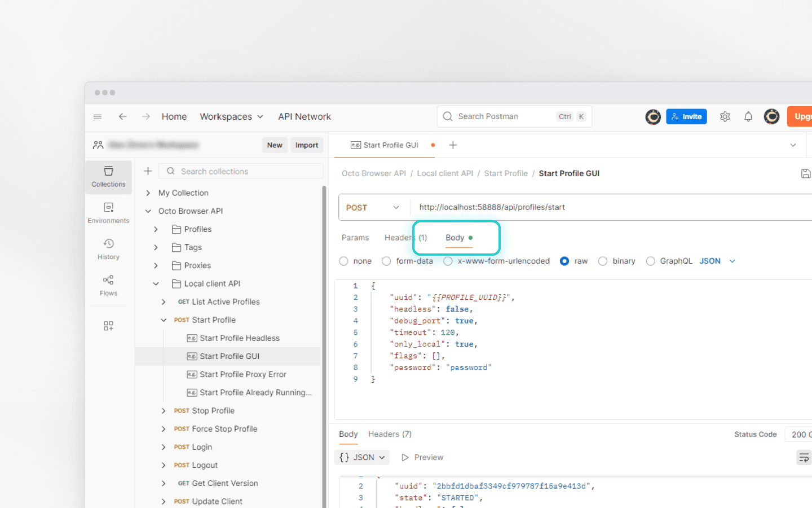The width and height of the screenshot is (812, 508).
Task: Click the plus icon to create collection
Action: 148,171
